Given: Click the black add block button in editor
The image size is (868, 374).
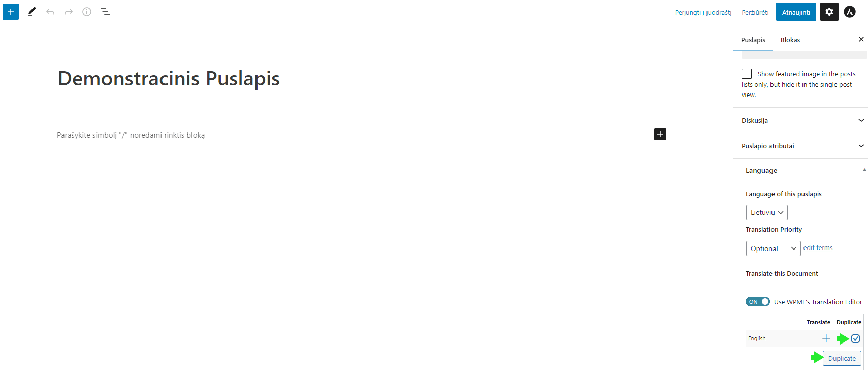Looking at the screenshot, I should coord(660,134).
